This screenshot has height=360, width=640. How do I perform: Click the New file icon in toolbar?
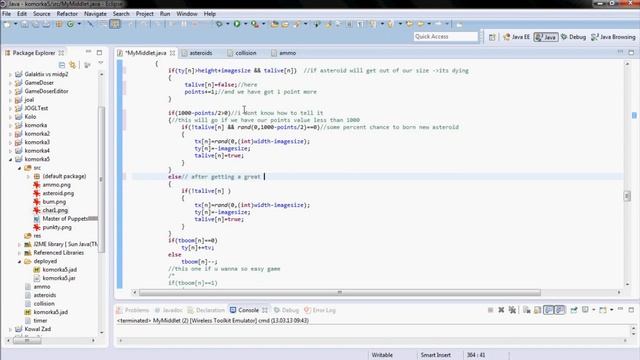pos(7,24)
